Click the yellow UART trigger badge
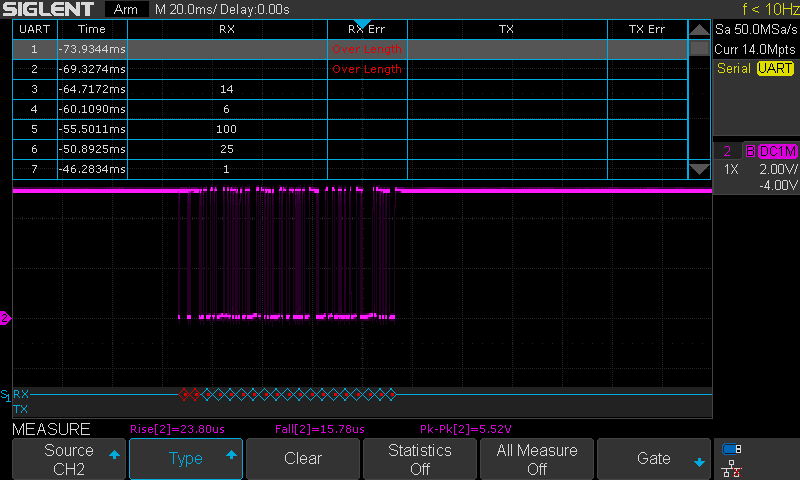 (x=775, y=68)
